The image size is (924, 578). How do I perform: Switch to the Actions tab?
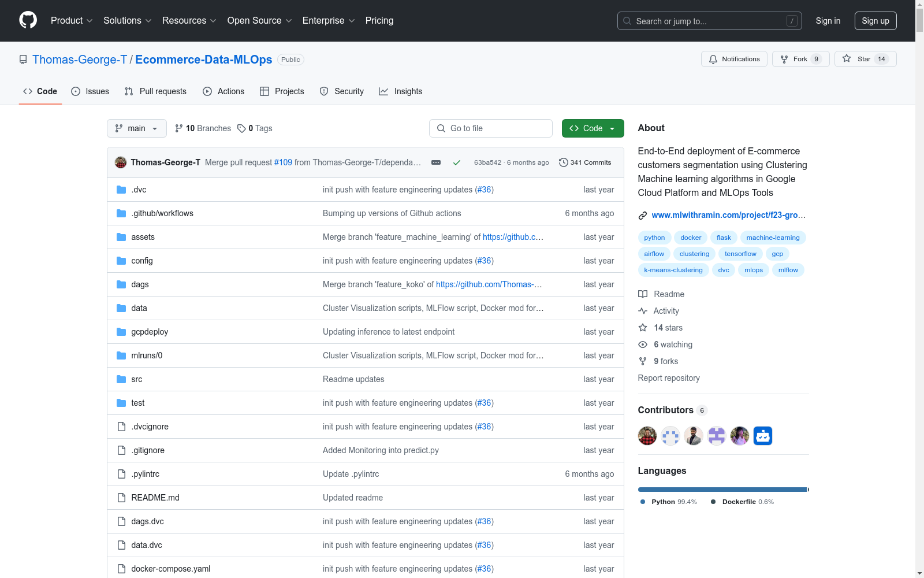(223, 91)
